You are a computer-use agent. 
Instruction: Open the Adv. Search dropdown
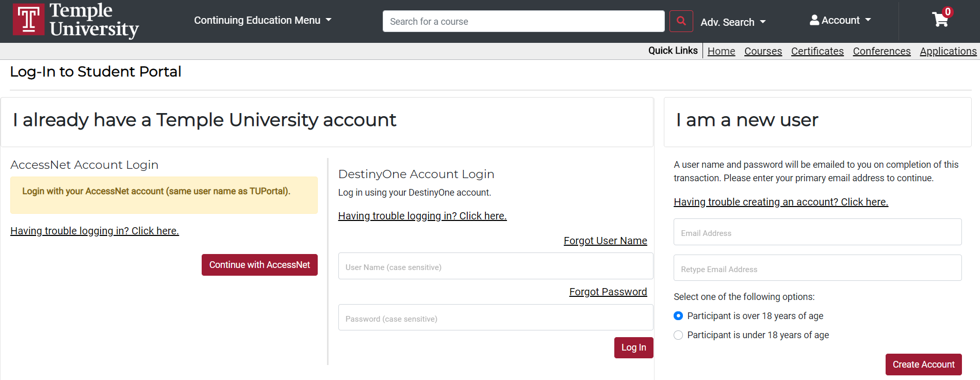click(x=733, y=22)
